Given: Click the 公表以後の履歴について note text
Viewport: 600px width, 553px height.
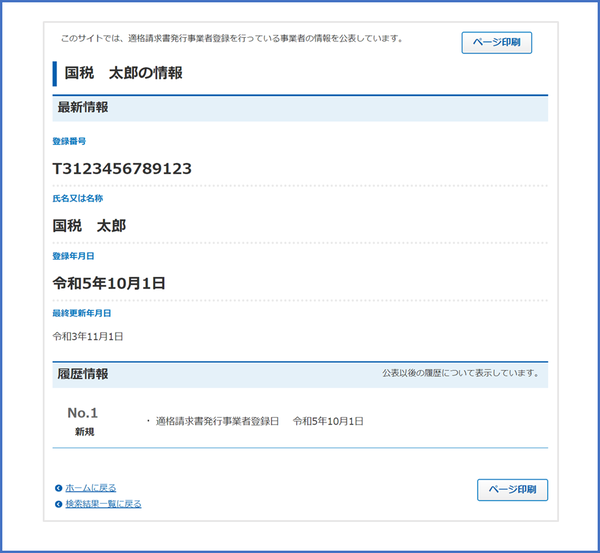Looking at the screenshot, I should click(460, 374).
